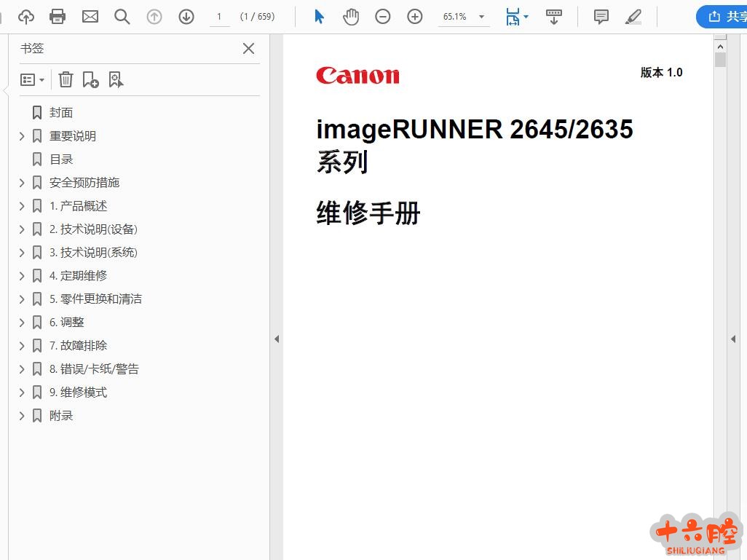Collapse the left panel via divider arrow
This screenshot has height=560, width=747.
(x=277, y=339)
